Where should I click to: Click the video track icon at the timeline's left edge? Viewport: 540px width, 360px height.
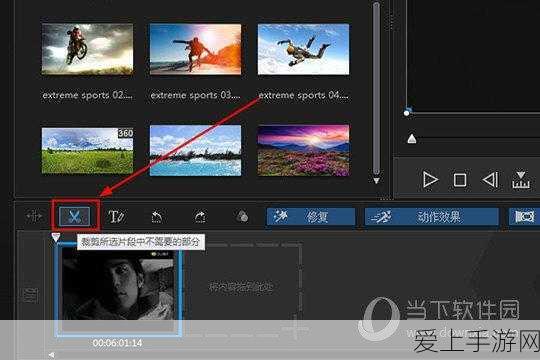pos(31,295)
